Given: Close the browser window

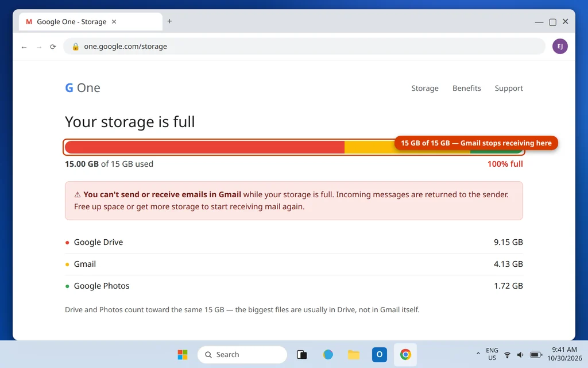Looking at the screenshot, I should tap(566, 22).
